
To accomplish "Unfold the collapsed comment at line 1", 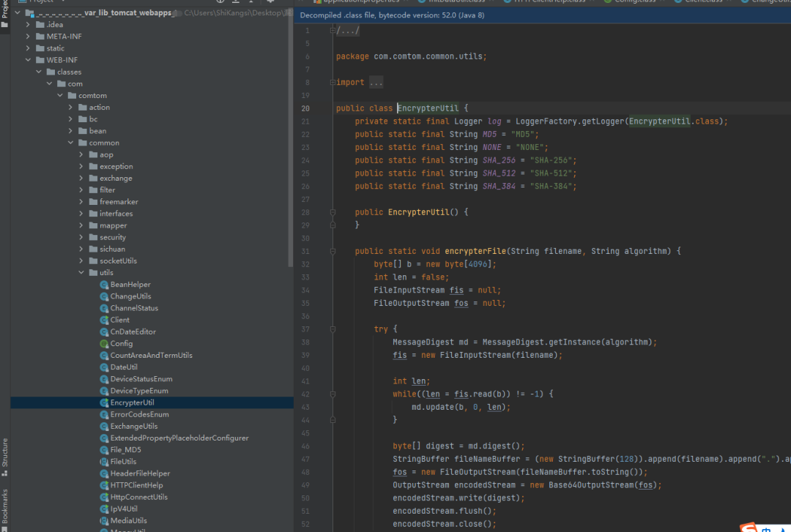I will pos(333,31).
